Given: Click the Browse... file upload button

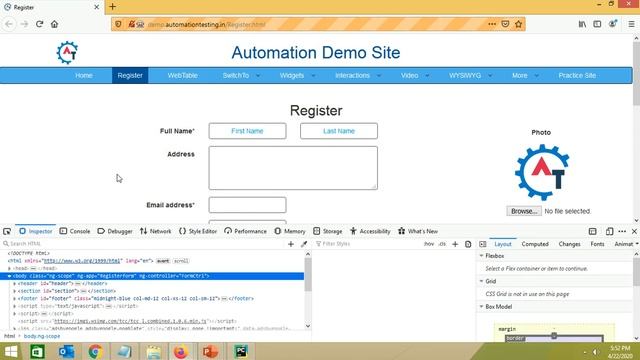Looking at the screenshot, I should click(524, 211).
